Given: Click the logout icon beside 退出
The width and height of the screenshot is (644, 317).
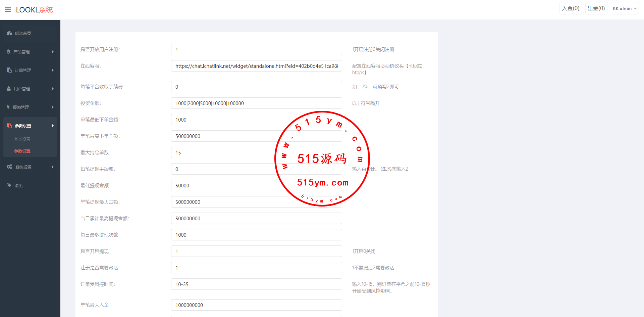Looking at the screenshot, I should coord(9,185).
